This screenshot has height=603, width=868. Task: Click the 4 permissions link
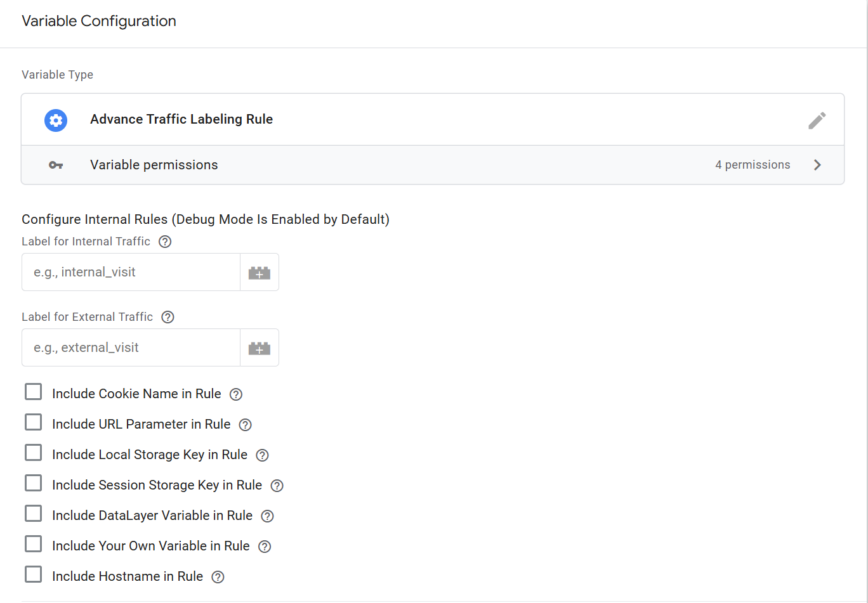tap(753, 165)
